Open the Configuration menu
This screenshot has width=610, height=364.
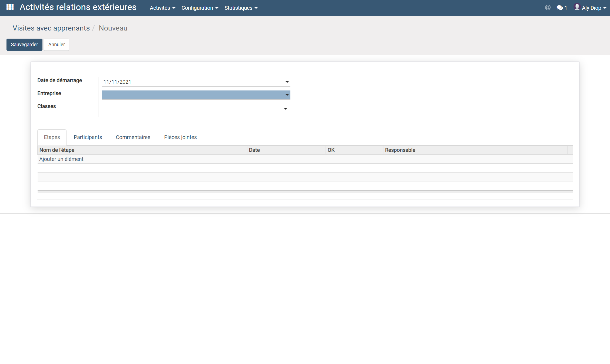[200, 8]
